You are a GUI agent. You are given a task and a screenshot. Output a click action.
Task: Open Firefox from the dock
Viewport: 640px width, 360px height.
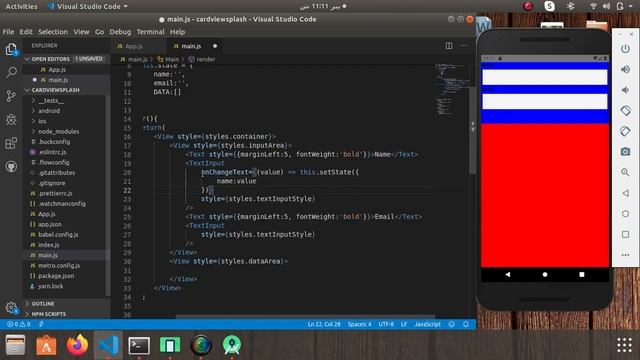tap(77, 345)
